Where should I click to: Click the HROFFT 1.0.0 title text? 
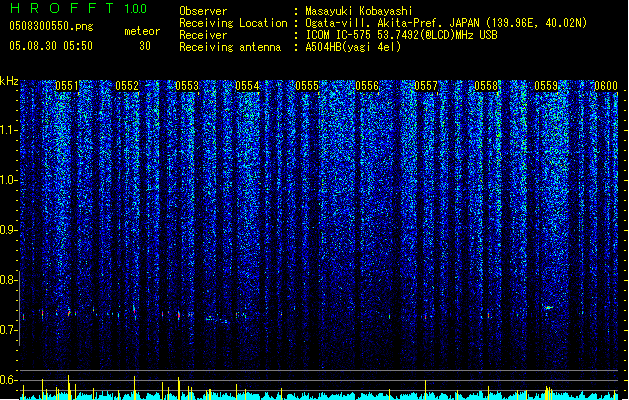[x=78, y=8]
